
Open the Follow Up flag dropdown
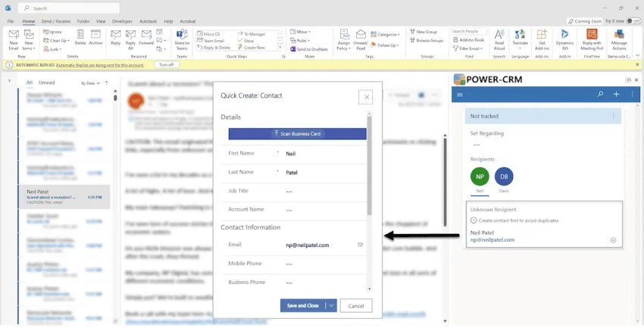click(385, 45)
